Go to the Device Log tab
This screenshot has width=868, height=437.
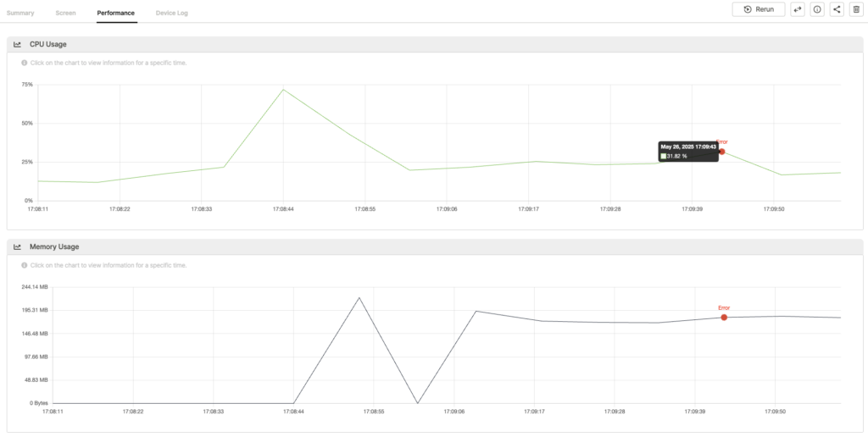[172, 14]
